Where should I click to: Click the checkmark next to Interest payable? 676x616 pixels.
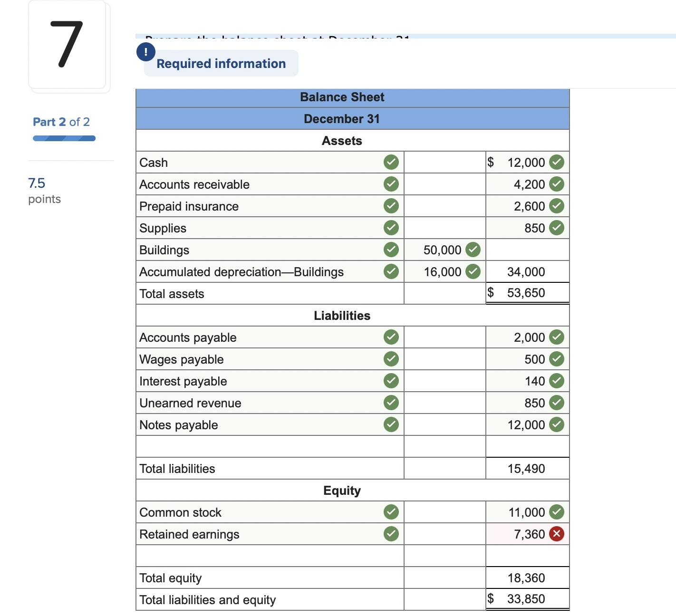(x=390, y=381)
